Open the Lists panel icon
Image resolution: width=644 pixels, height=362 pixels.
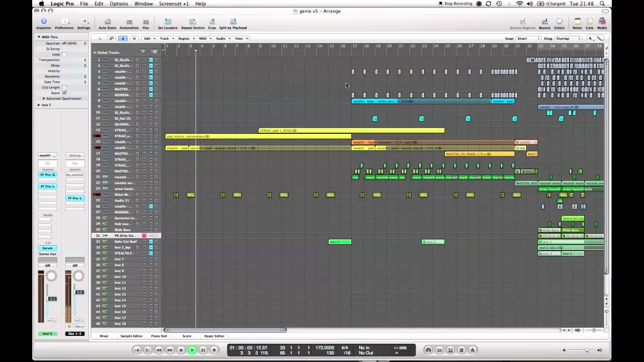pyautogui.click(x=589, y=21)
